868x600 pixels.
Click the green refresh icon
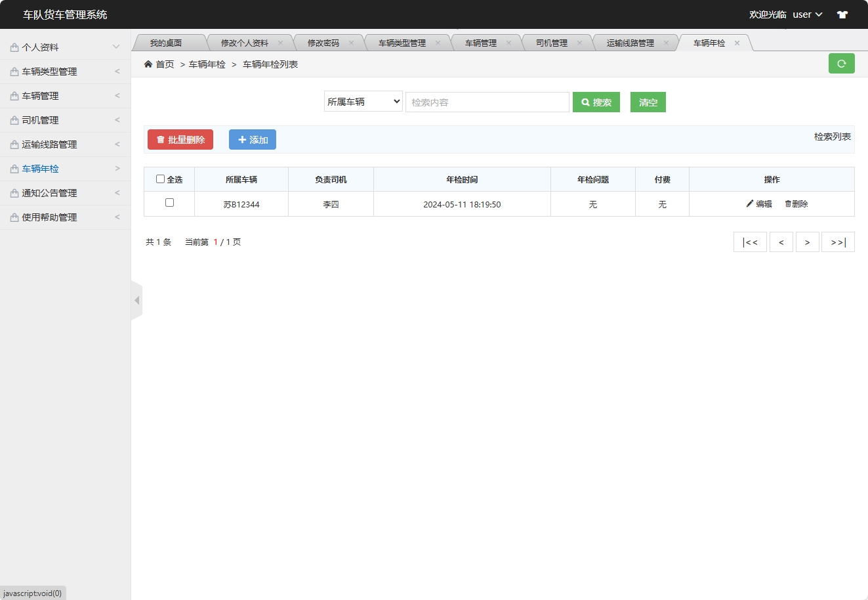842,63
